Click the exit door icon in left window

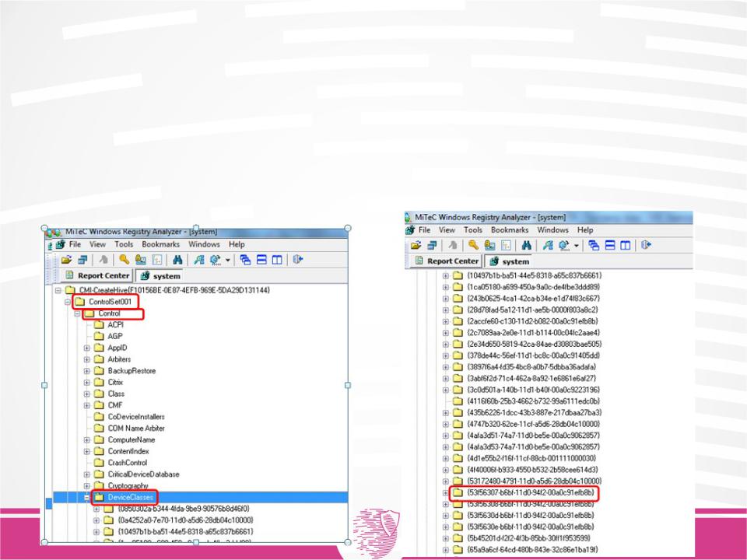click(298, 260)
